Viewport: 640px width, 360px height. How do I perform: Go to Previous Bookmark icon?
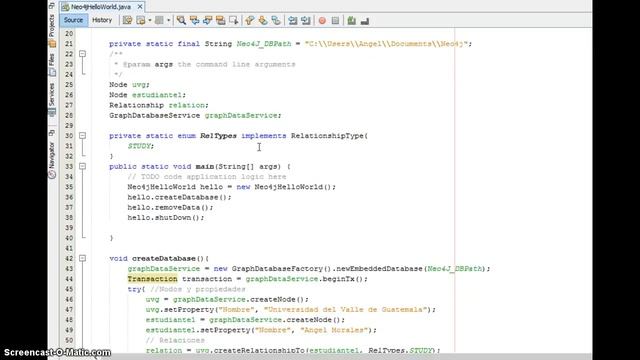249,20
